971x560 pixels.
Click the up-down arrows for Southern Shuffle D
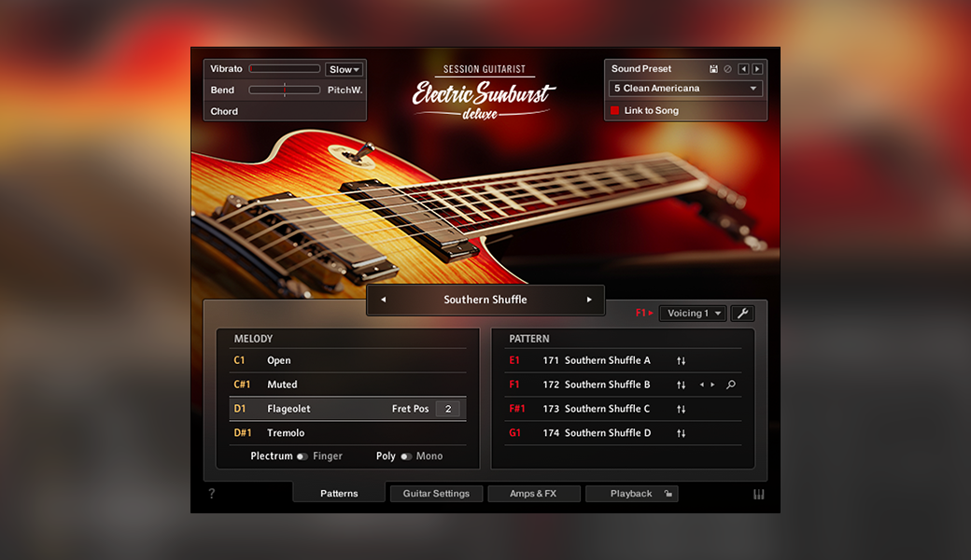click(682, 433)
